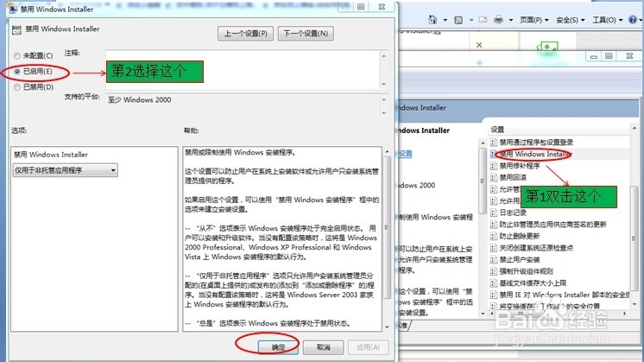Image resolution: width=644 pixels, height=362 pixels.
Task: Click the help text scroll-down arrow
Action: (387, 327)
